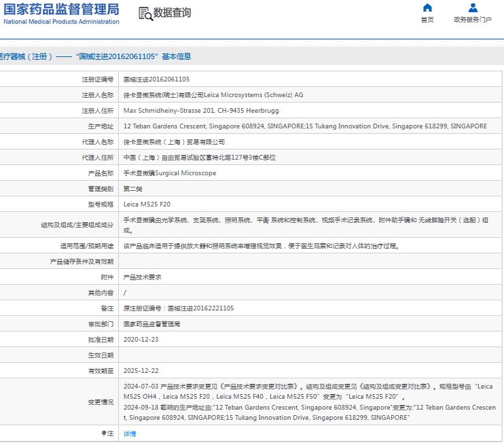
Task: Click the agent name 徕卡显微系统（上海）贸易有限公司
Action: pos(174,142)
